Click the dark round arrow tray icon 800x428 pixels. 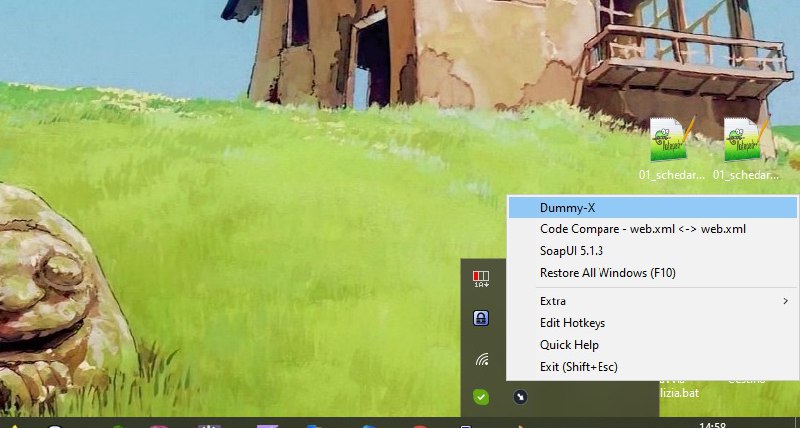click(x=520, y=397)
